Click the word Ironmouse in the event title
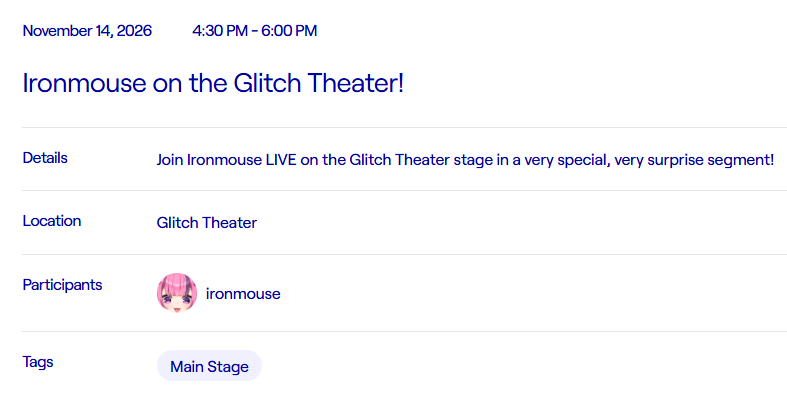 (x=84, y=83)
